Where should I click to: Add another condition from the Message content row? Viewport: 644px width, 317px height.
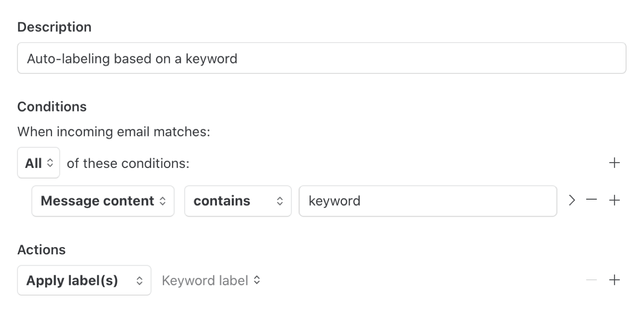(x=614, y=200)
